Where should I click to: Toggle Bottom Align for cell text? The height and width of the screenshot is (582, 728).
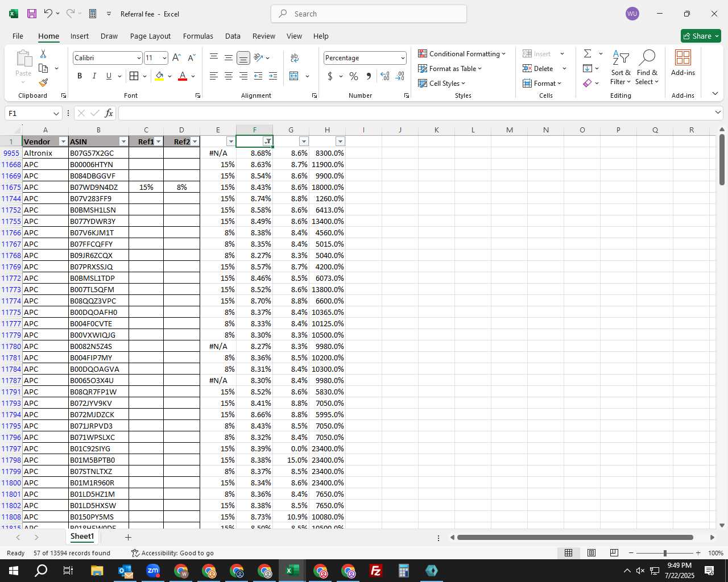tap(243, 57)
